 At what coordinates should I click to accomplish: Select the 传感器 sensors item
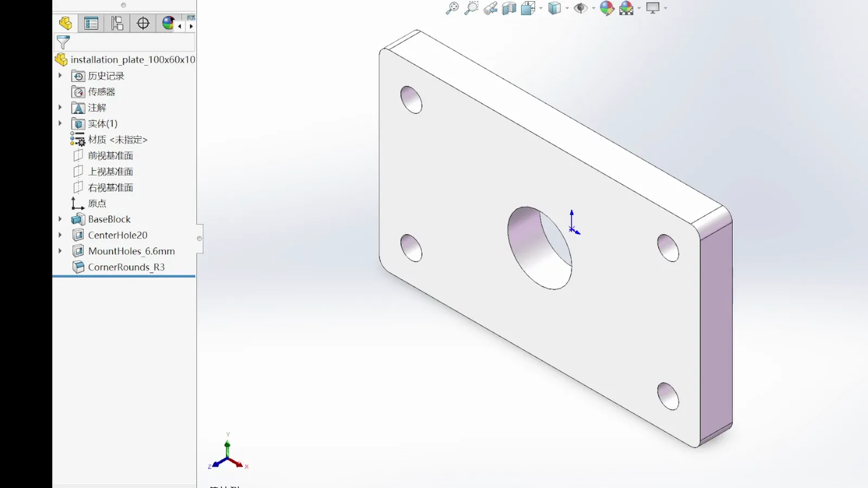(x=93, y=92)
